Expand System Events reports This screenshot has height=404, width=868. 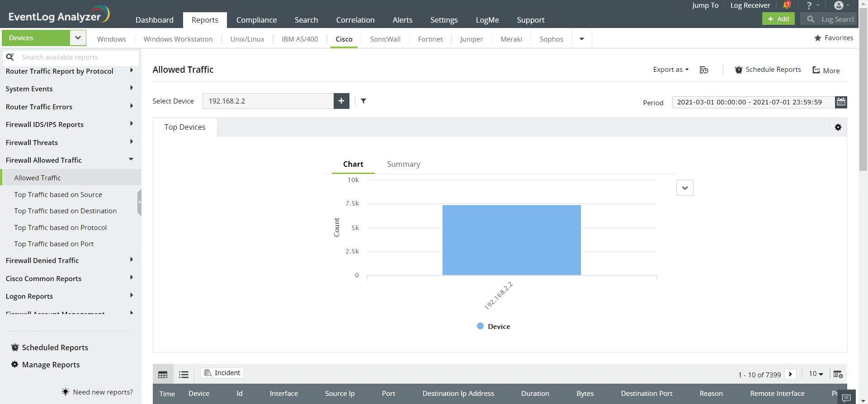[x=132, y=88]
